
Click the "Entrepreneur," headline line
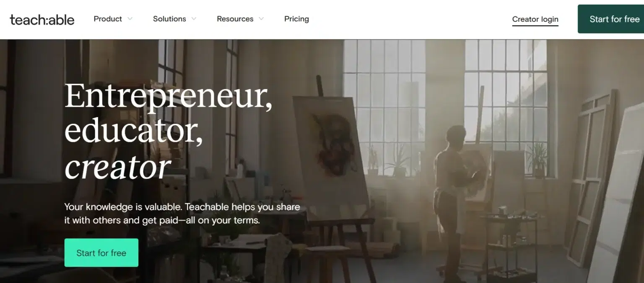pos(168,97)
